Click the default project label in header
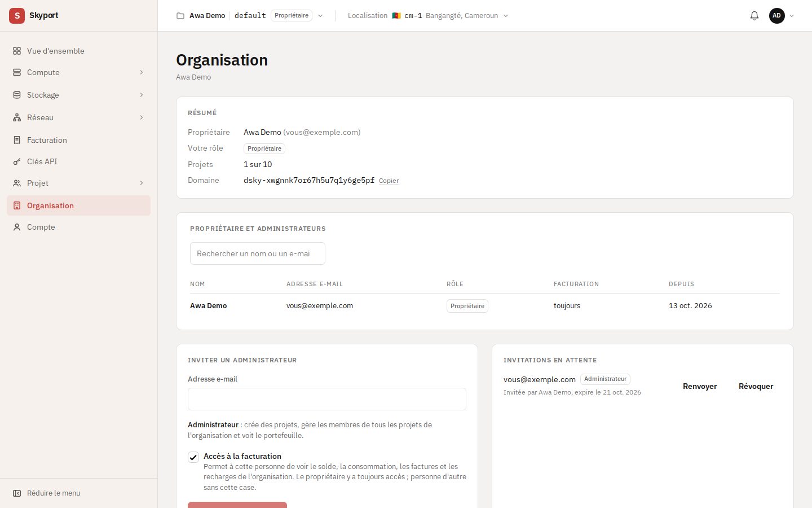Screen dimensions: 812x508 click(x=250, y=16)
